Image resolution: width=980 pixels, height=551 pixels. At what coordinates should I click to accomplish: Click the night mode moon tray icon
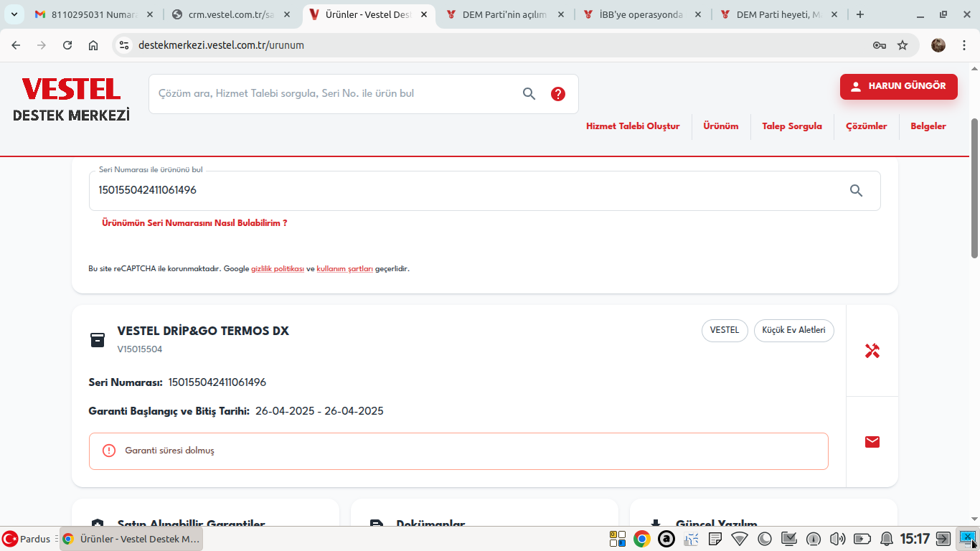point(764,539)
